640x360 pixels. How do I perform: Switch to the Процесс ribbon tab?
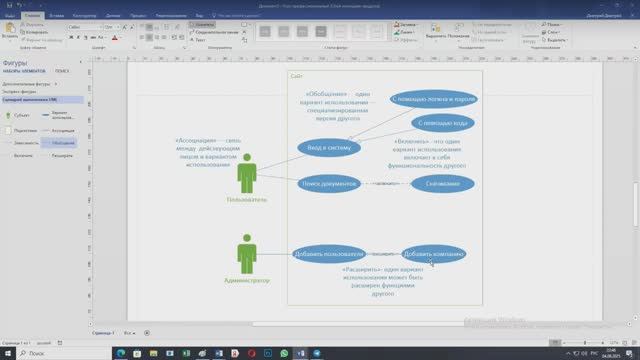coord(138,16)
